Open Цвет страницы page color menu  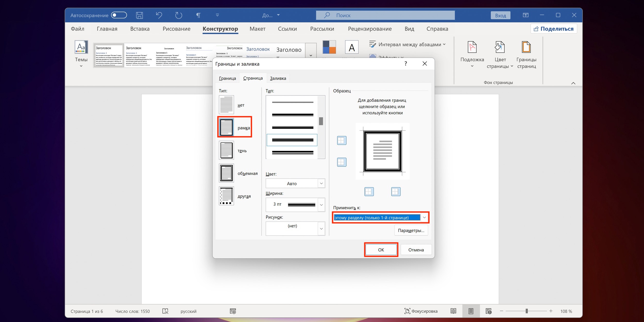pyautogui.click(x=500, y=55)
